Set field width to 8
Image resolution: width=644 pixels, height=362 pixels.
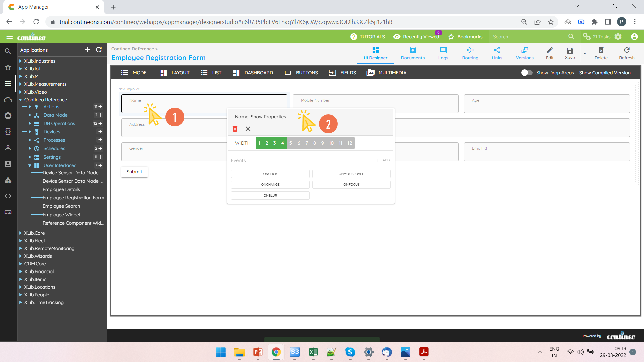[x=314, y=143]
